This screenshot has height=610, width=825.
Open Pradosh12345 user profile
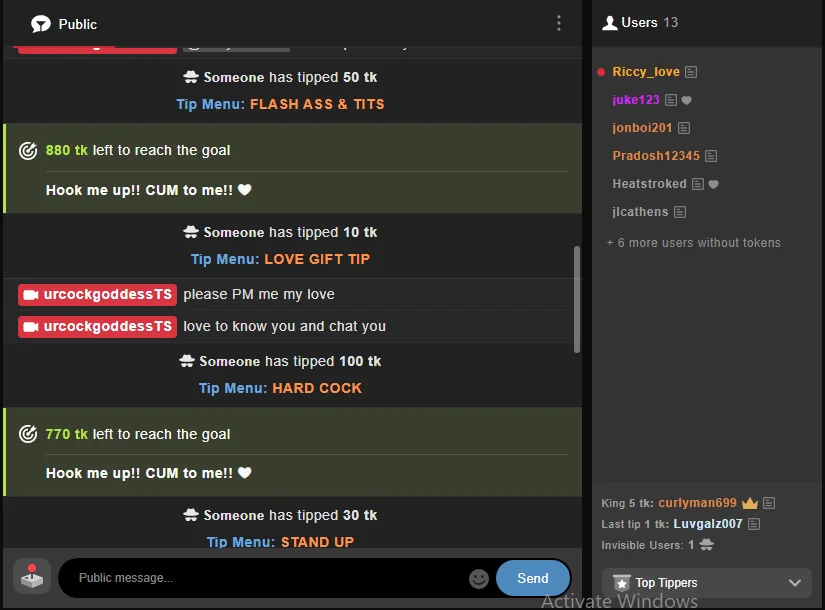click(x=656, y=156)
